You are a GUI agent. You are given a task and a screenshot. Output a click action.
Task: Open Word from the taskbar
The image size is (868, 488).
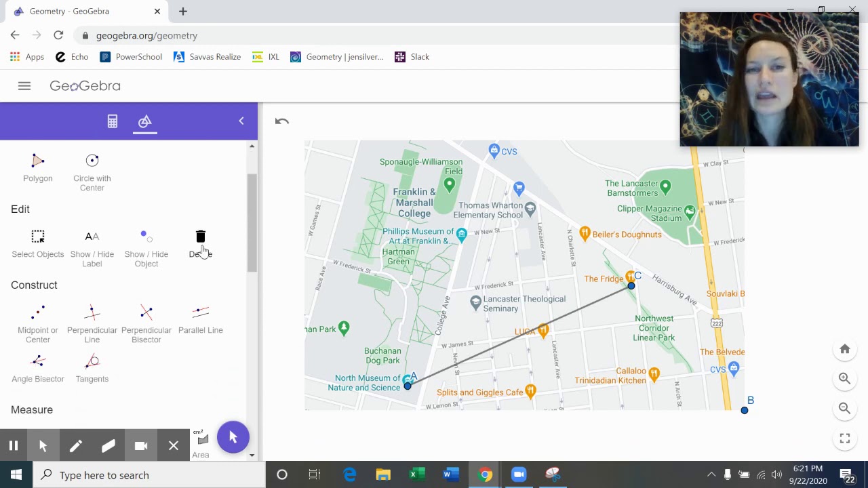pyautogui.click(x=451, y=475)
